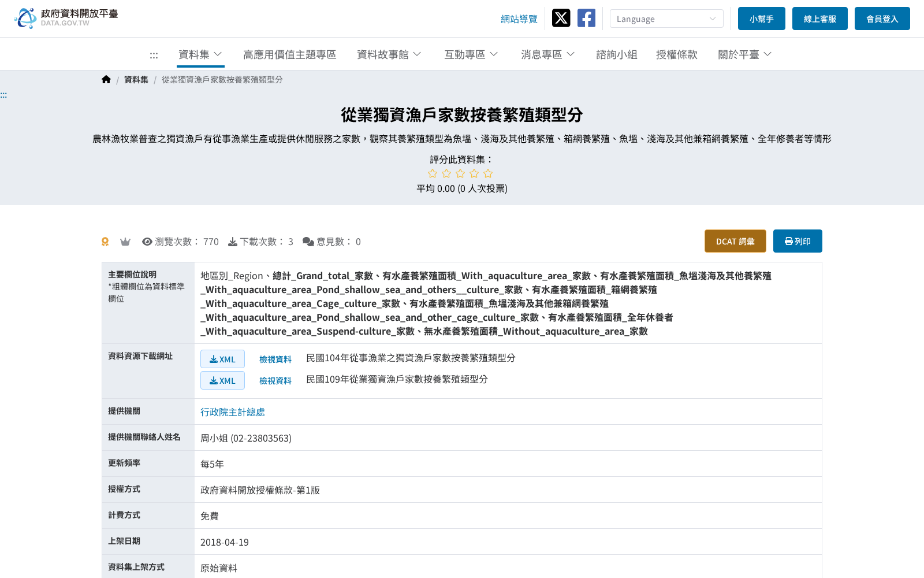Screen dimensions: 924x578
Task: Click the 列印 print button
Action: point(798,241)
